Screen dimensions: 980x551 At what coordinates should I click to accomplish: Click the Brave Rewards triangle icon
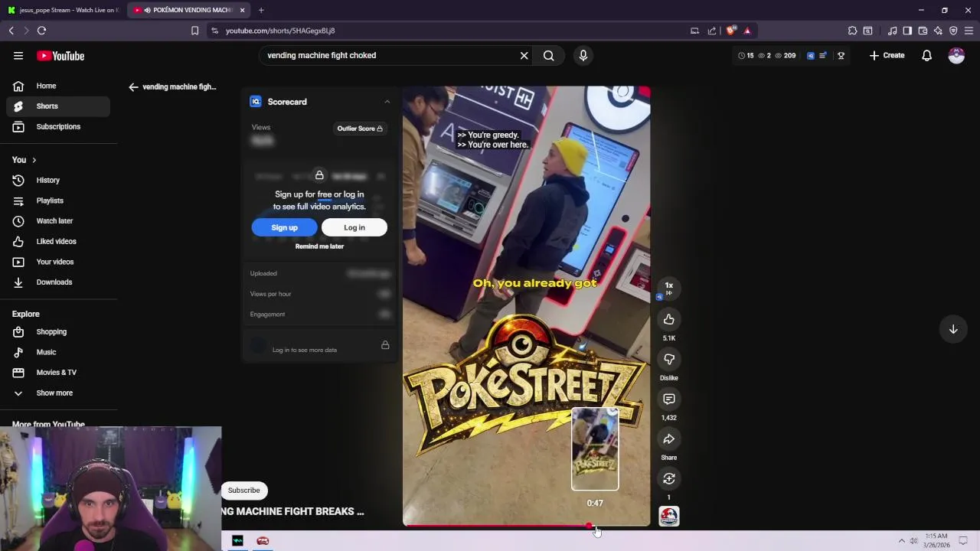(x=747, y=31)
